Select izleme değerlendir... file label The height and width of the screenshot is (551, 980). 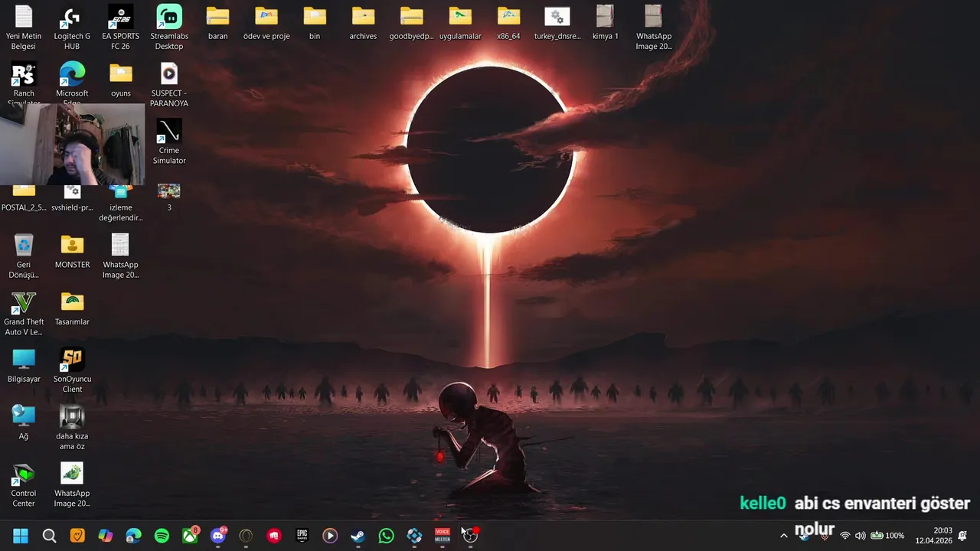[x=120, y=213]
